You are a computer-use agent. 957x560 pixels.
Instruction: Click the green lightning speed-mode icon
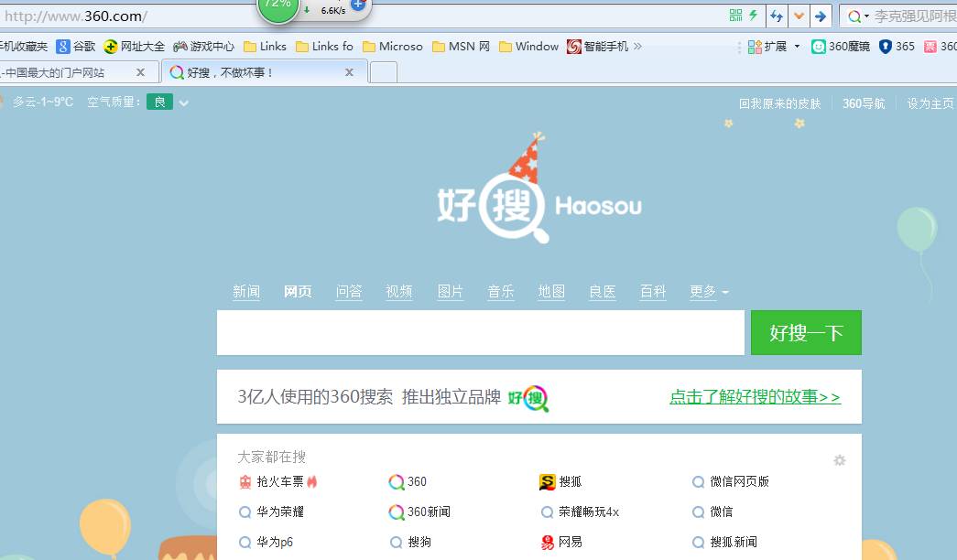click(x=753, y=16)
